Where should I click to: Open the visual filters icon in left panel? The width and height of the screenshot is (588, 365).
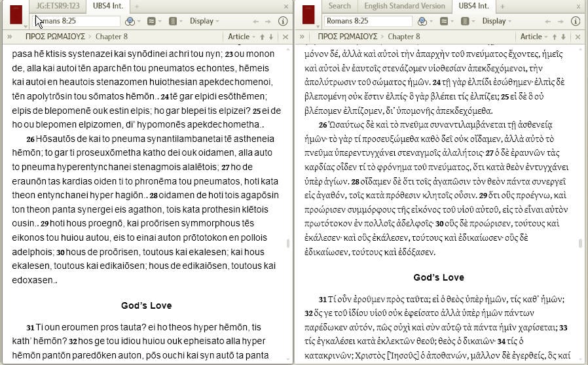130,22
